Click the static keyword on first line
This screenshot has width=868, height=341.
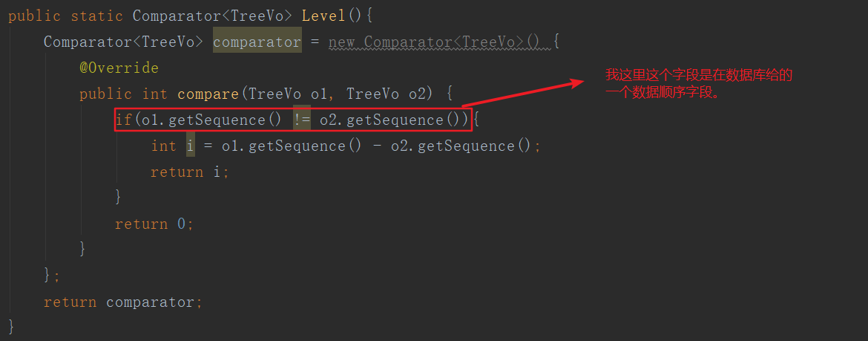pos(96,16)
